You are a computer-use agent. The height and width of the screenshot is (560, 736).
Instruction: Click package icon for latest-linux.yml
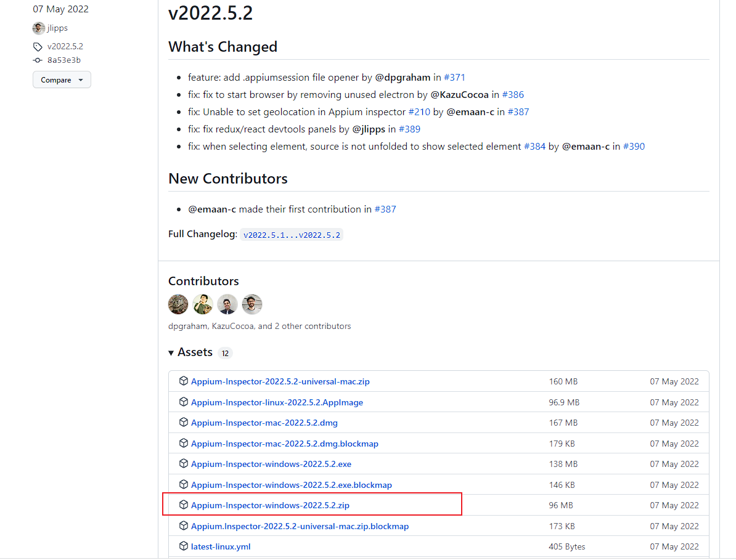coord(184,546)
